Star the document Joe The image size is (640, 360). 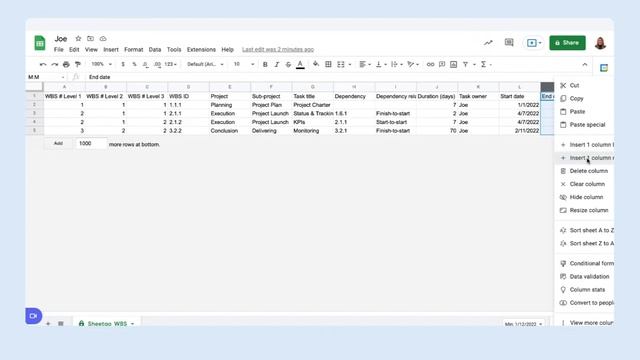[78, 38]
